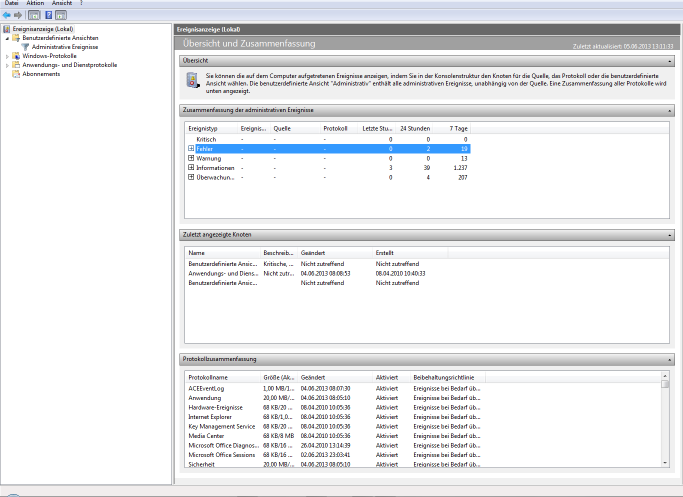Select the ACEEventLog protocol row

[x=335, y=389]
